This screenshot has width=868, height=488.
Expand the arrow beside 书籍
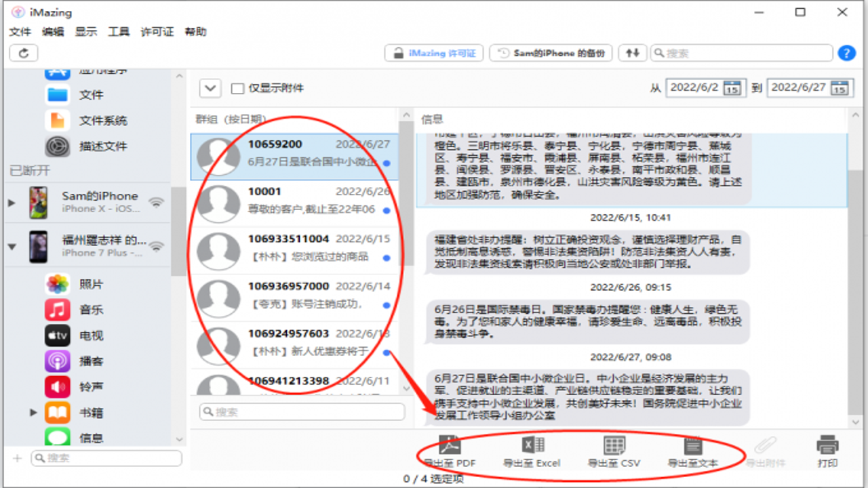tap(33, 412)
